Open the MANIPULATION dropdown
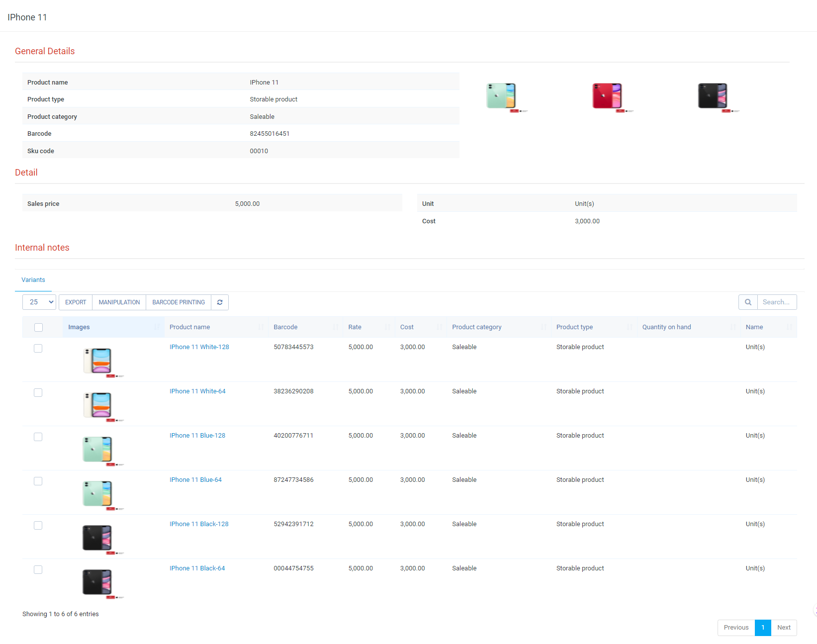This screenshot has height=644, width=817. tap(119, 302)
